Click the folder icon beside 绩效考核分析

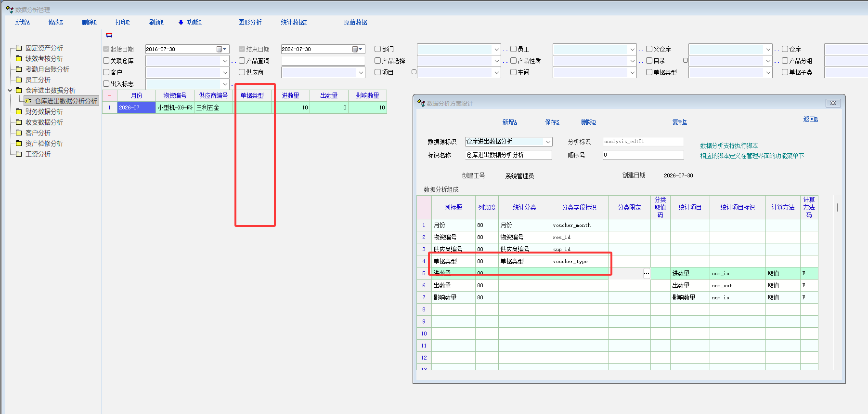[x=19, y=58]
